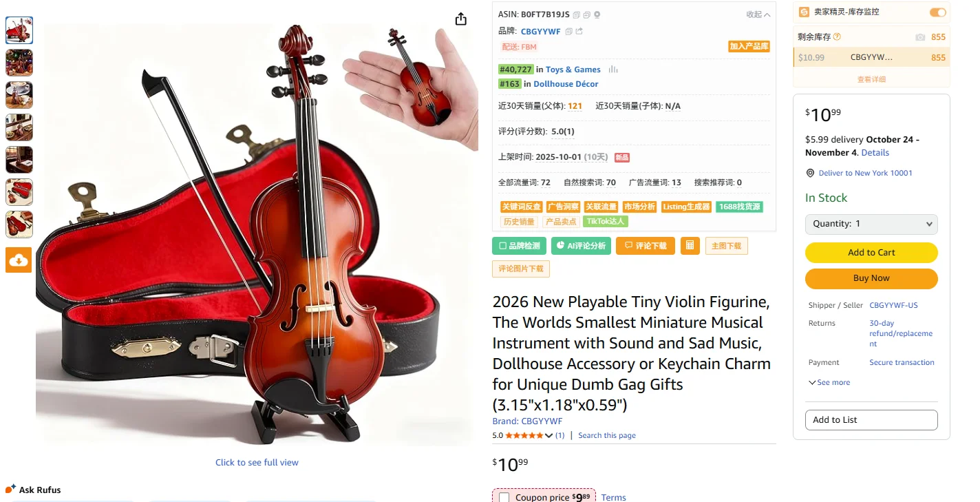980x502 pixels.
Task: Toggle the 库存监控 switch off
Action: point(938,12)
